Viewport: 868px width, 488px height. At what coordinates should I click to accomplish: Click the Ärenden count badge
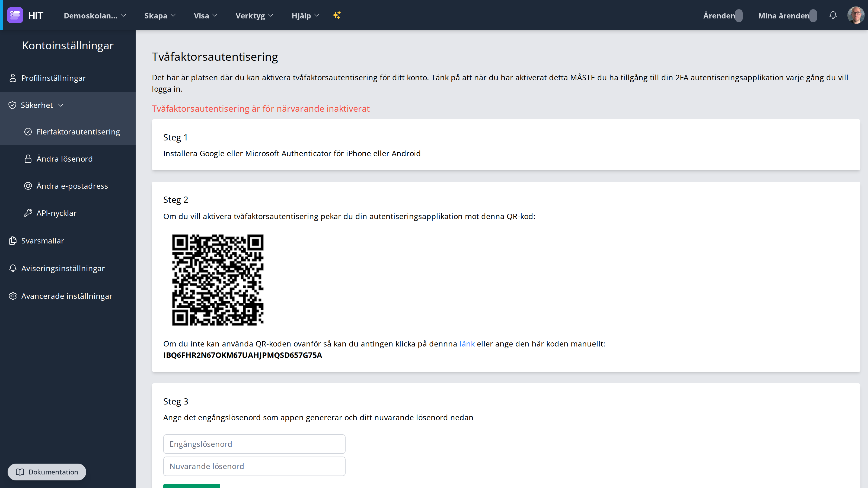click(739, 15)
